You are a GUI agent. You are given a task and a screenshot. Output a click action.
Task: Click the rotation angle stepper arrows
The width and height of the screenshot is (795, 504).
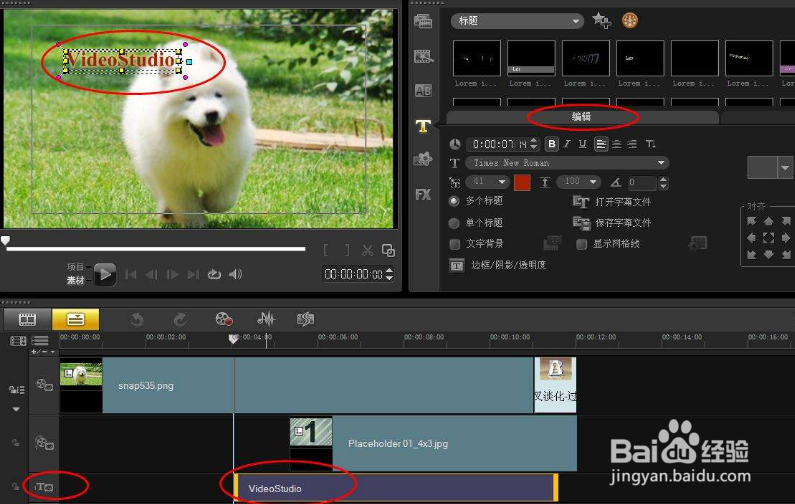[x=663, y=182]
